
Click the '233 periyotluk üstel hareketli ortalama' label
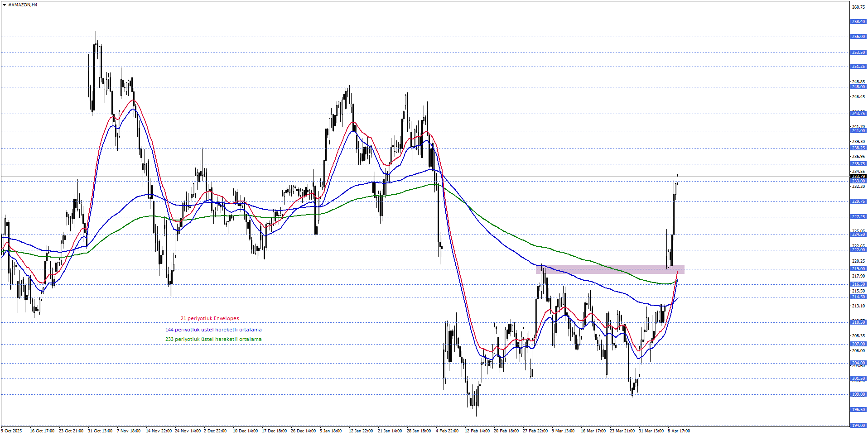(x=213, y=340)
